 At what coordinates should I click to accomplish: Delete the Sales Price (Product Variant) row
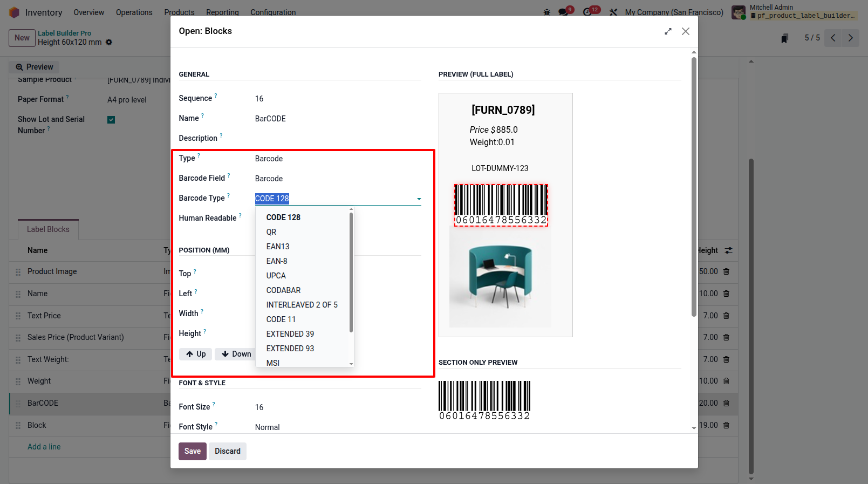(x=726, y=337)
